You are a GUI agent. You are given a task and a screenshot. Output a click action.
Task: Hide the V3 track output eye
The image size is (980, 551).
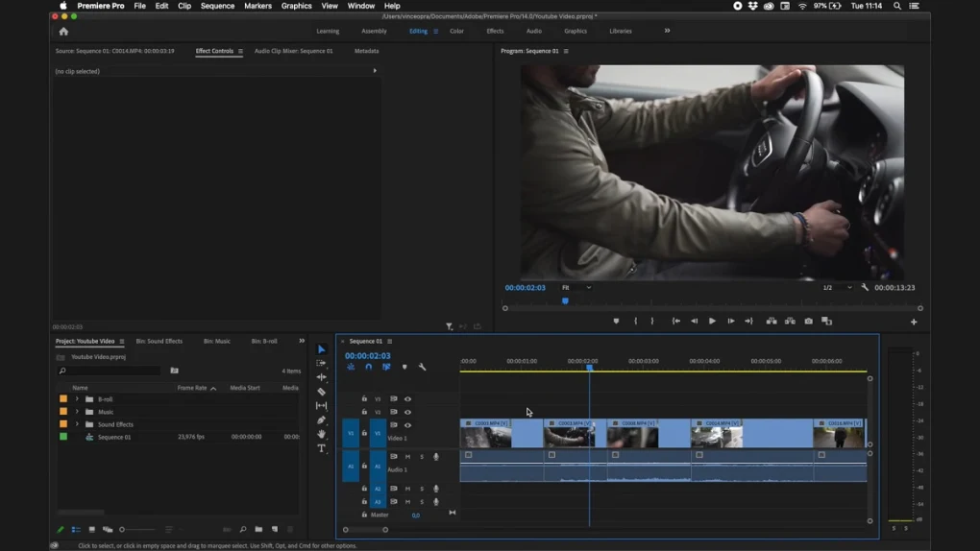[407, 398]
